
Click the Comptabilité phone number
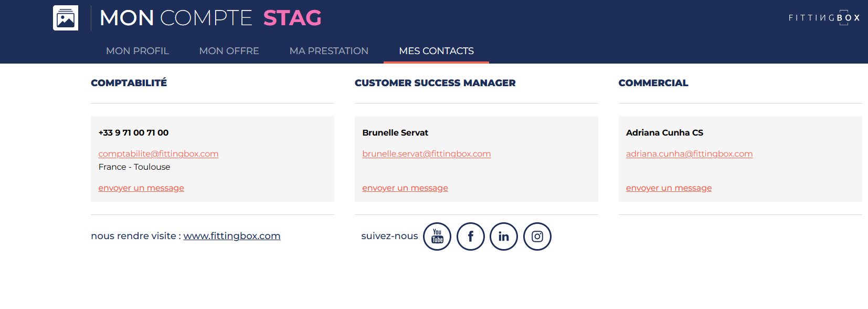click(x=133, y=133)
